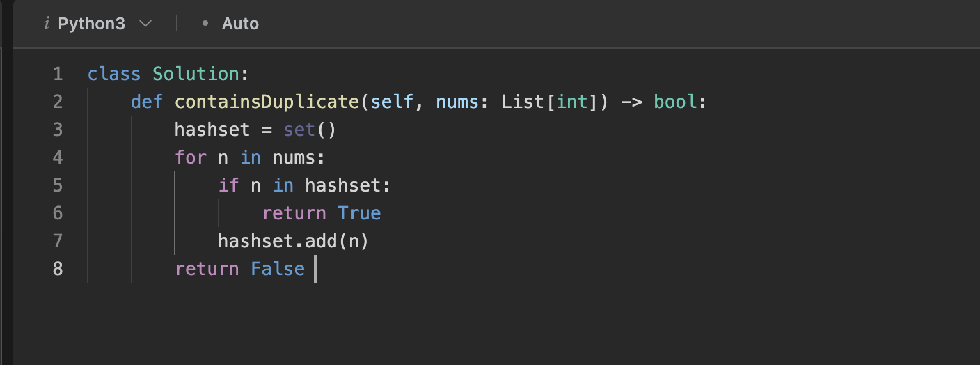Click line number 4 in the gutter
The height and width of the screenshot is (365, 980).
[x=57, y=157]
